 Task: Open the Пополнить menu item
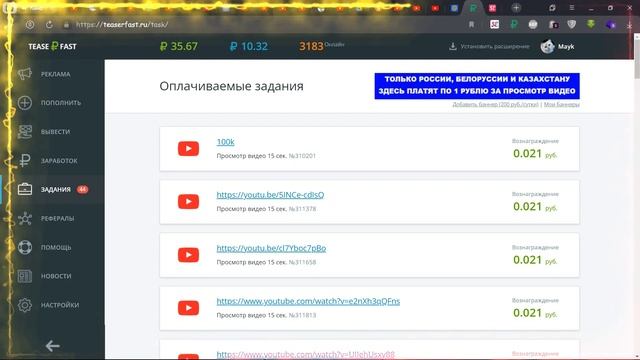[x=61, y=103]
